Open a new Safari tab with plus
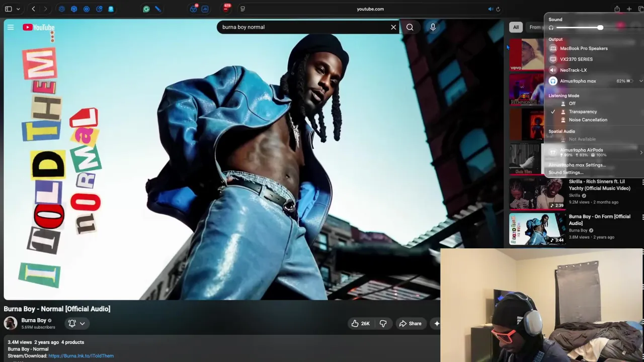Image resolution: width=644 pixels, height=362 pixels. (629, 9)
